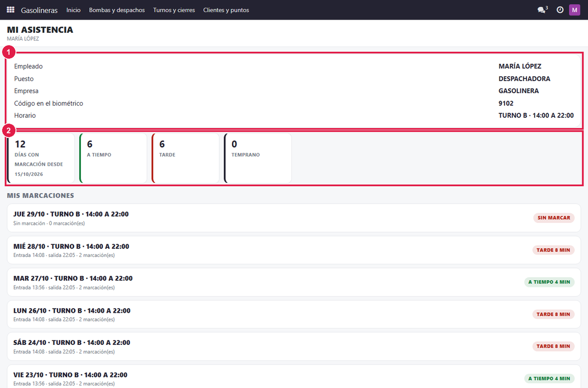The width and height of the screenshot is (588, 388).
Task: Click the A TIEMPO 4 MIN badge on VIE 23/10
Action: (x=550, y=378)
